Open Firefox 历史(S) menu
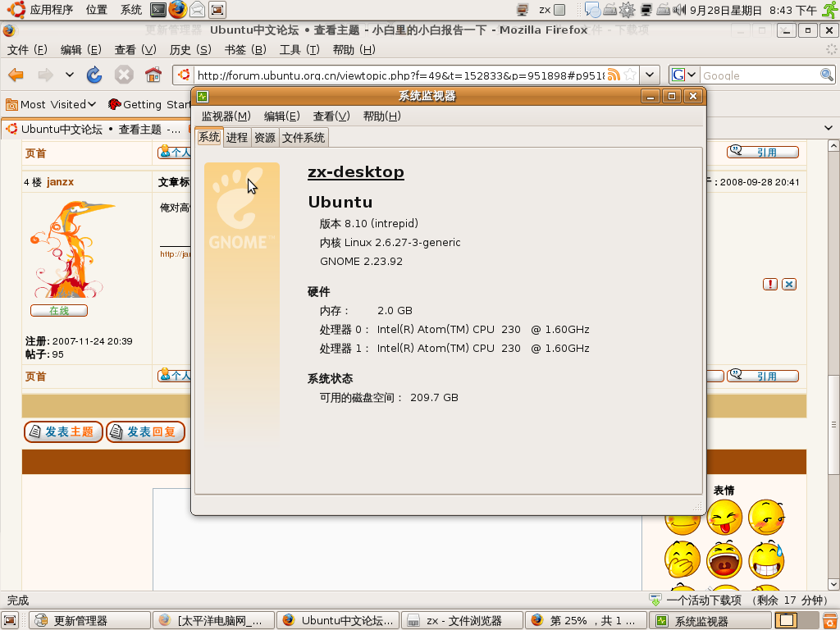 190,50
